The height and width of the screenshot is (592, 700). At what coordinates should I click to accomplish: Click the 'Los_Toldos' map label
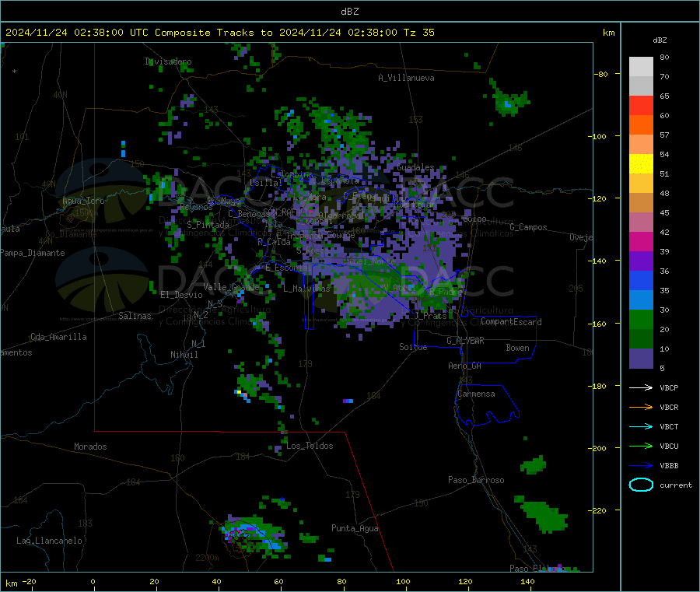[310, 446]
